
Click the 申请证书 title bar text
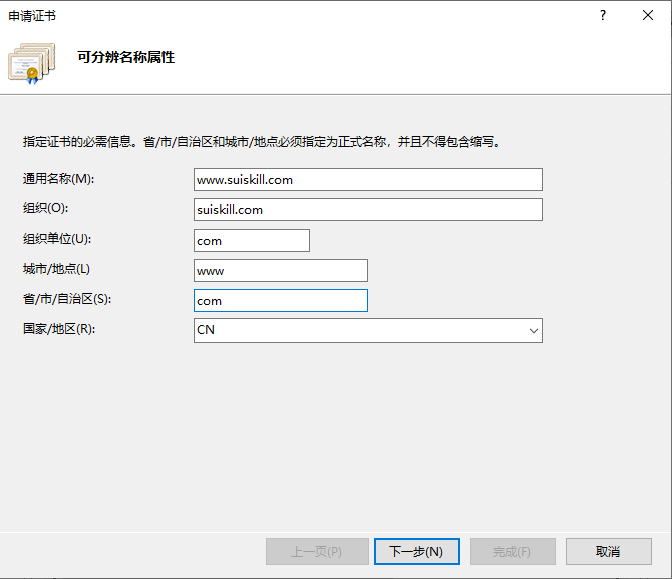point(32,16)
